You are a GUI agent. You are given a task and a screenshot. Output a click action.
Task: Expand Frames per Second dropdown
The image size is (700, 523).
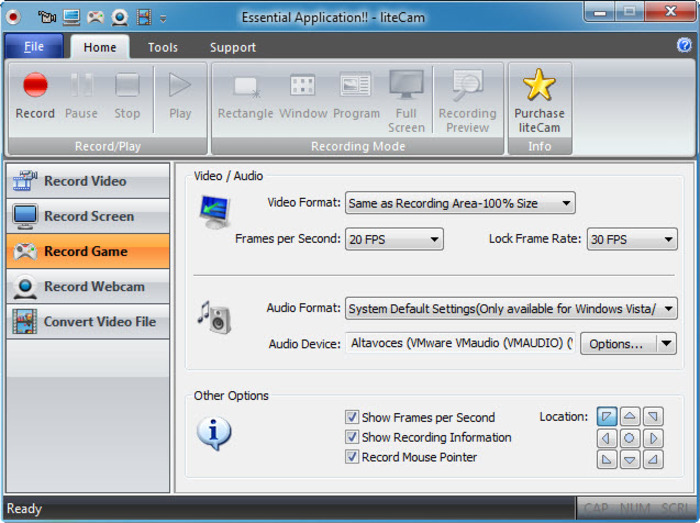(394, 240)
